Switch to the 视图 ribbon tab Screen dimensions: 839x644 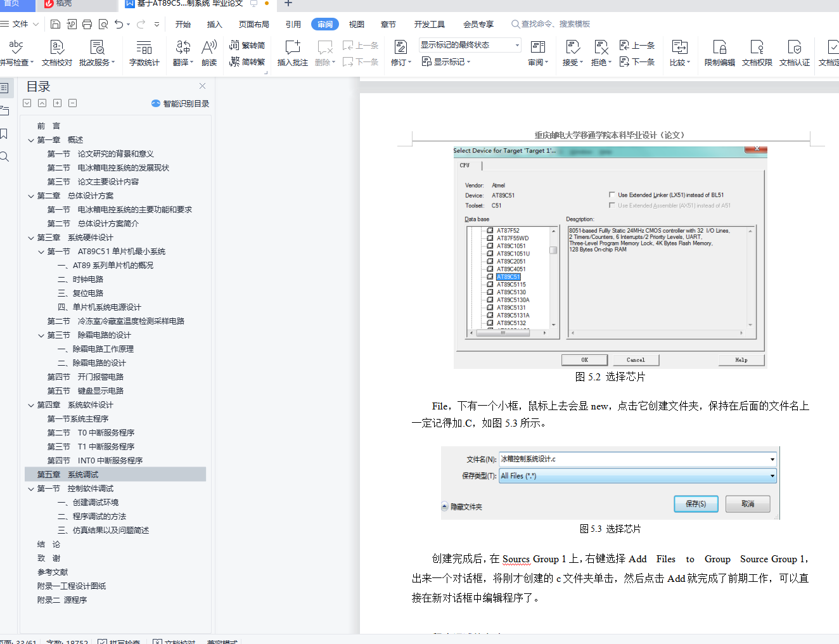(x=357, y=24)
